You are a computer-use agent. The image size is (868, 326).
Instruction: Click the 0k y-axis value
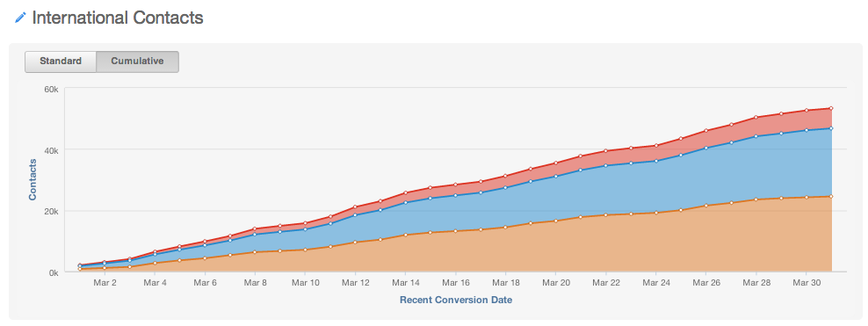54,272
